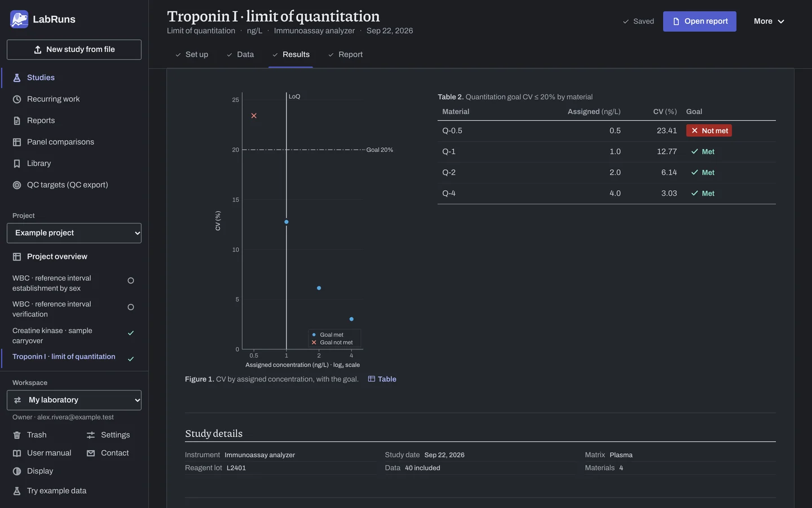Viewport: 812px width, 508px height.
Task: Click the CV value 12.77
Action: [x=667, y=152]
